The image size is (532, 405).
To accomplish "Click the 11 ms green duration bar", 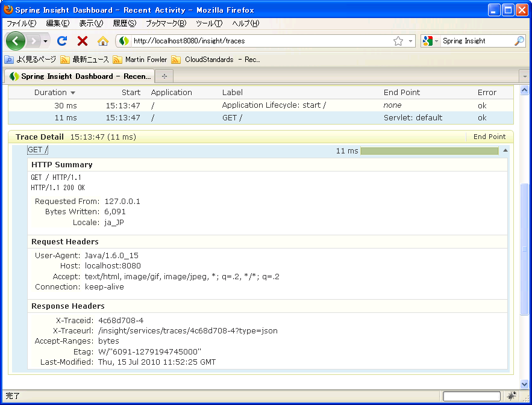I will click(x=430, y=151).
